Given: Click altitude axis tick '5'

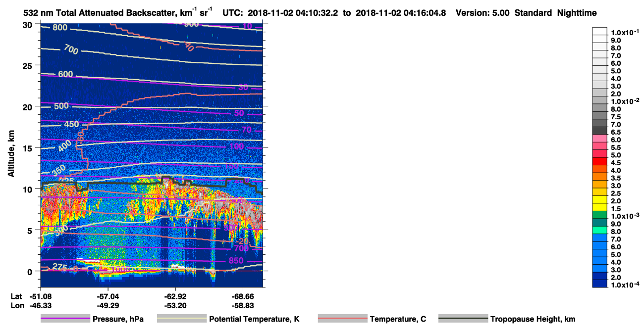Looking at the screenshot, I should (30, 230).
